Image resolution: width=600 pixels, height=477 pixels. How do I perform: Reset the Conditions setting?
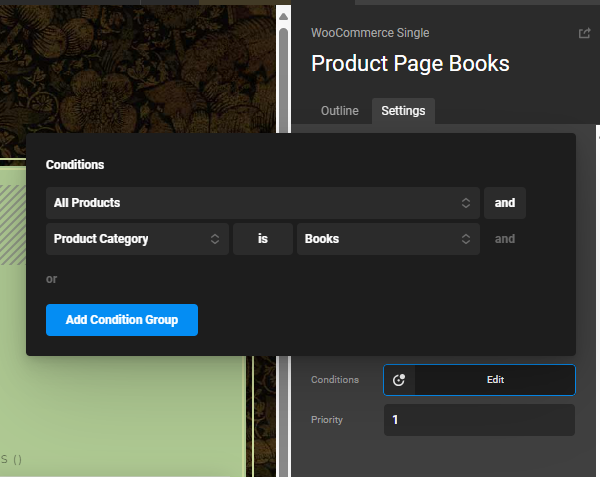tap(399, 380)
